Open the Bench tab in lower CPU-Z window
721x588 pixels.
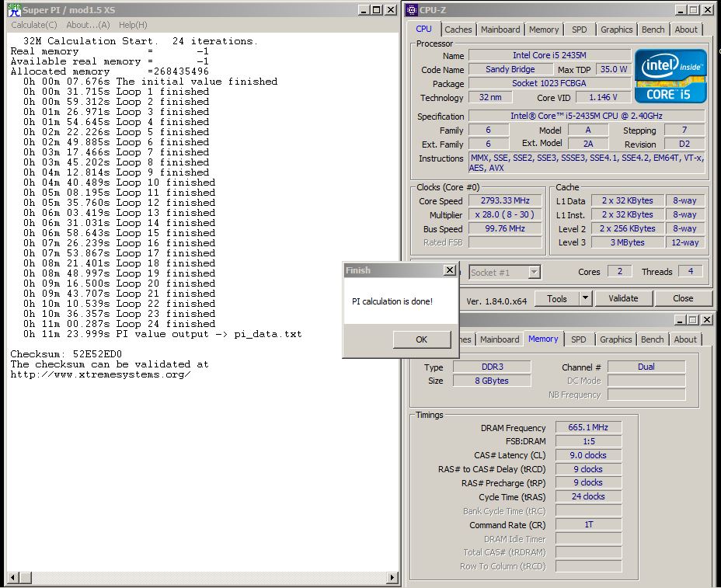pos(652,339)
